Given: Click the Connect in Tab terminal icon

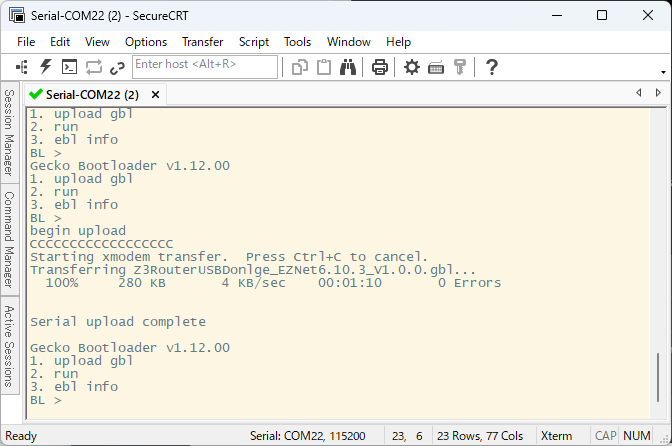Looking at the screenshot, I should [69, 67].
